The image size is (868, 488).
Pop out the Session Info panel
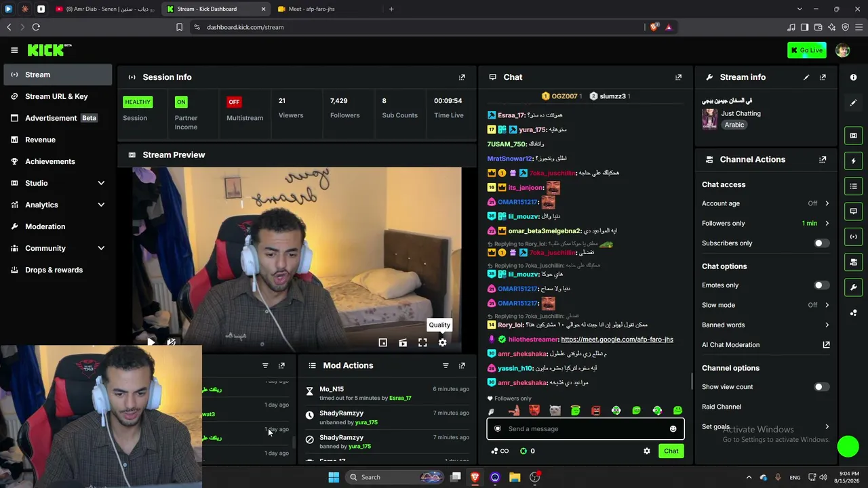pyautogui.click(x=462, y=77)
